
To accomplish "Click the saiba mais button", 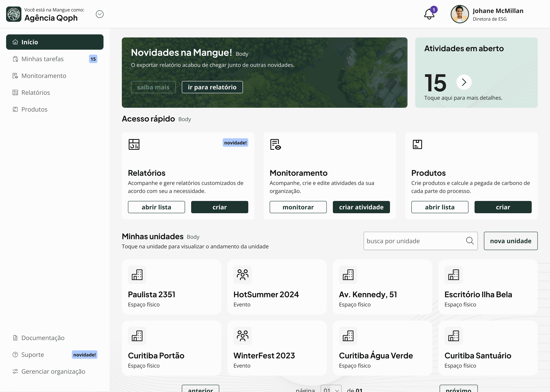I will pos(153,87).
